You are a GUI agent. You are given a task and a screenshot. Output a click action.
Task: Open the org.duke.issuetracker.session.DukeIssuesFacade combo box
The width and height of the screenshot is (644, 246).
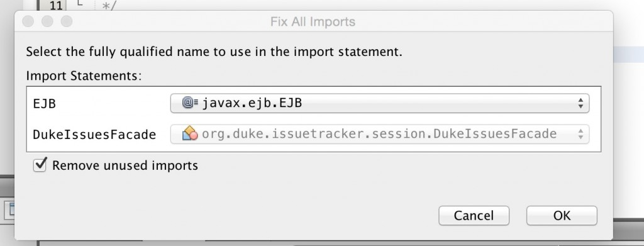click(379, 134)
